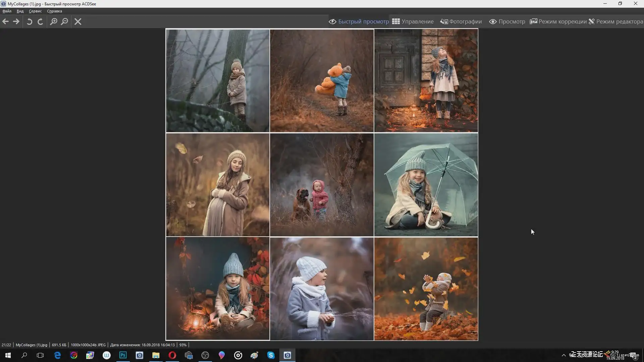Open Режим редактора mode

pos(616,21)
